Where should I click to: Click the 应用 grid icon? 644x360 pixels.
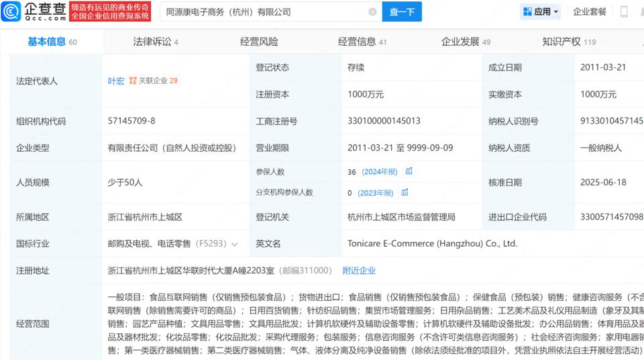(x=527, y=11)
